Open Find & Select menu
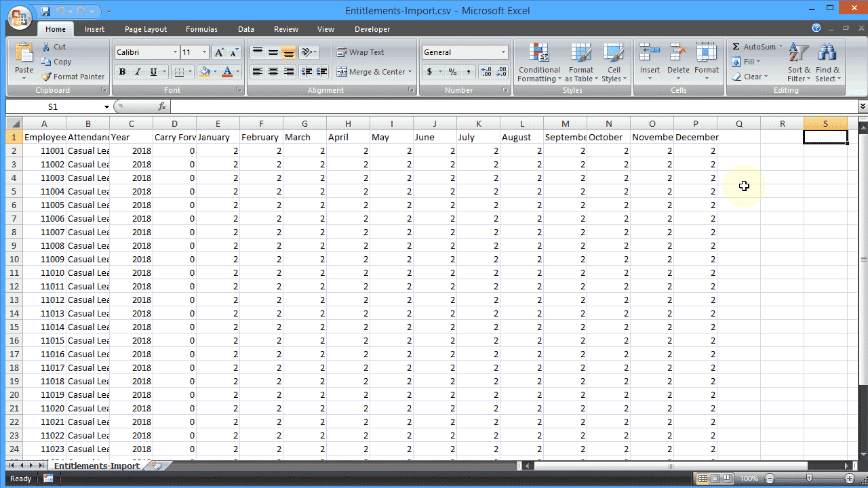Image resolution: width=868 pixels, height=488 pixels. (x=827, y=62)
